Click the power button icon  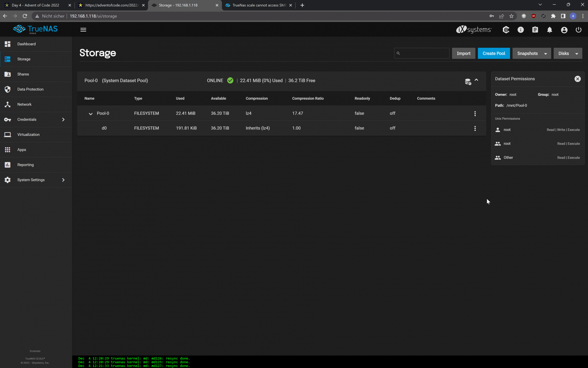click(x=578, y=30)
